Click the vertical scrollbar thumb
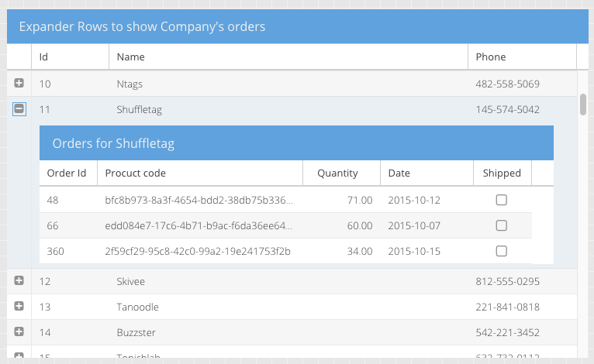 tap(583, 105)
